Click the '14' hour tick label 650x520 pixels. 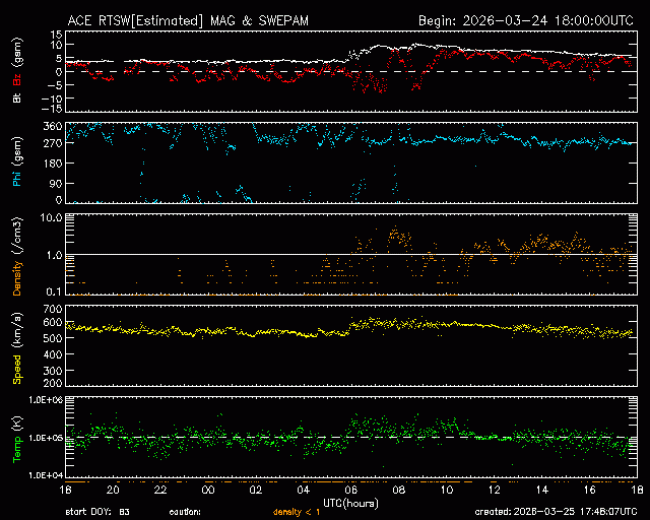542,490
